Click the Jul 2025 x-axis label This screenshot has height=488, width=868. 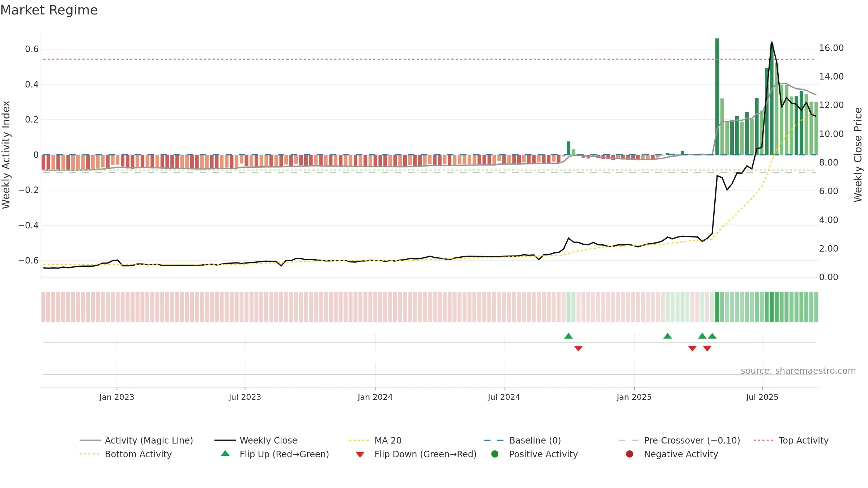[x=762, y=397]
